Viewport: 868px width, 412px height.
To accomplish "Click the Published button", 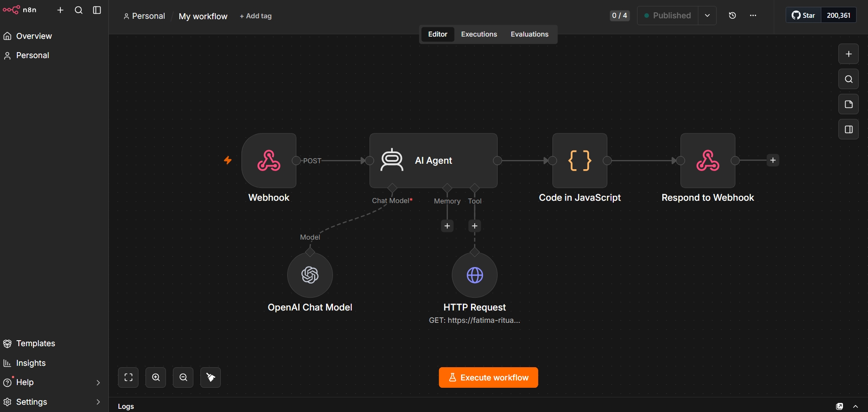I will [x=667, y=16].
